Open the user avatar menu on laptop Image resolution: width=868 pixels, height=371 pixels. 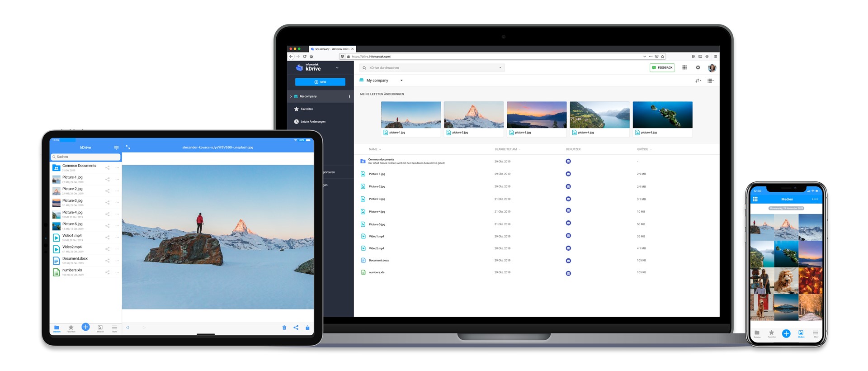(712, 68)
